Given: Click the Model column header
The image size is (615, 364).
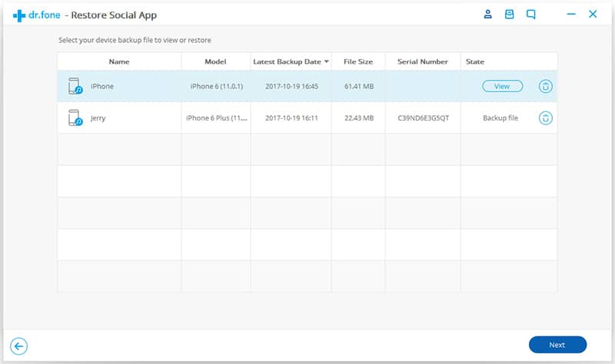Looking at the screenshot, I should 216,61.
